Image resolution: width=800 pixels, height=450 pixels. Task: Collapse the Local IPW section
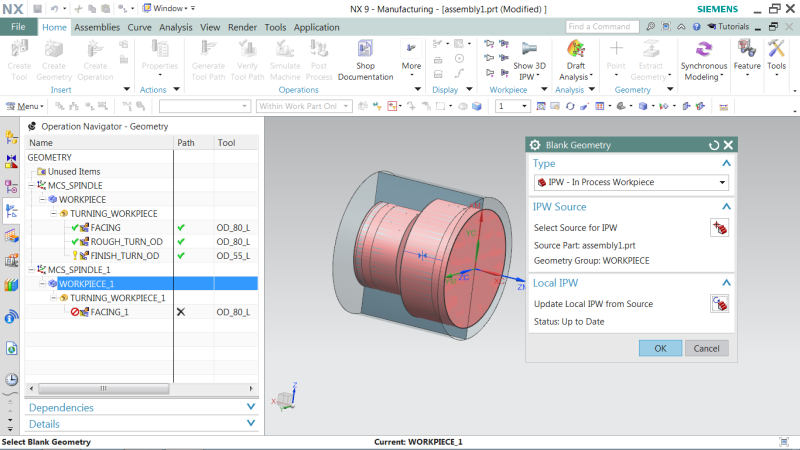726,283
